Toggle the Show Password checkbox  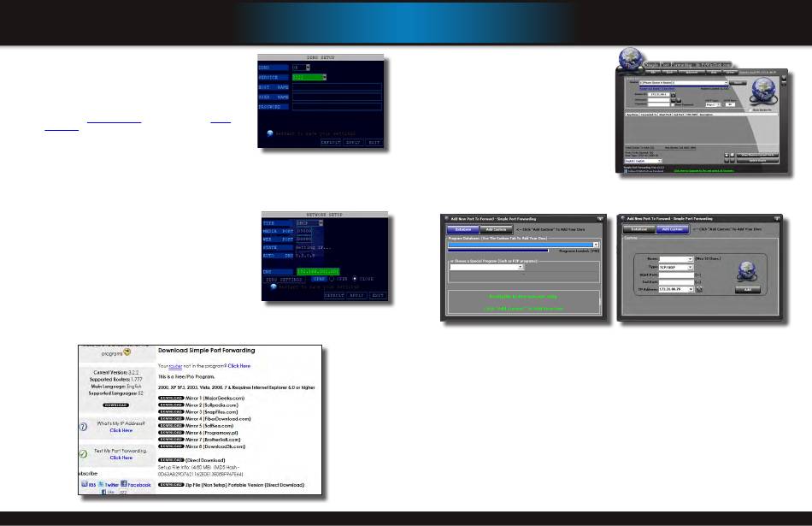[672, 104]
